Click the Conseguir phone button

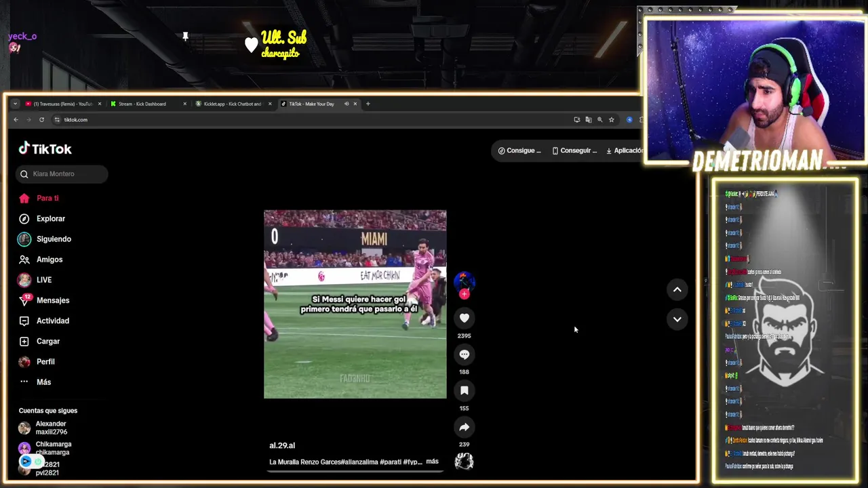click(574, 150)
